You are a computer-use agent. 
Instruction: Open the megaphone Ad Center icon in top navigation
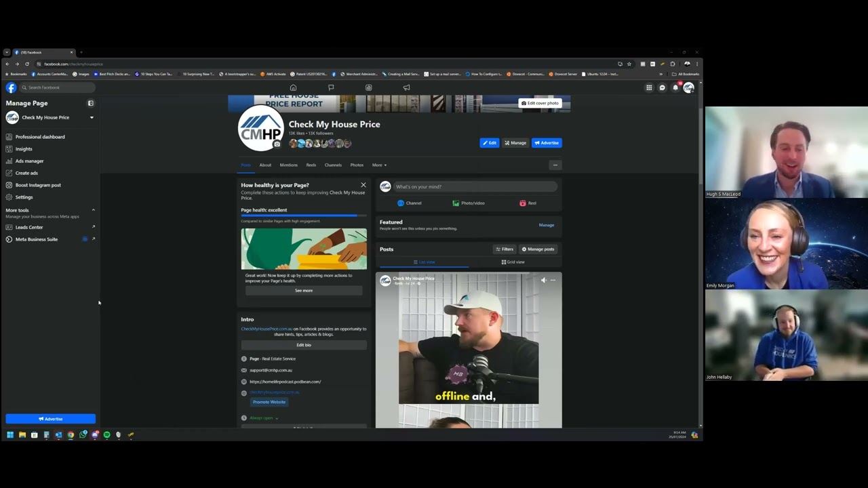pyautogui.click(x=406, y=87)
